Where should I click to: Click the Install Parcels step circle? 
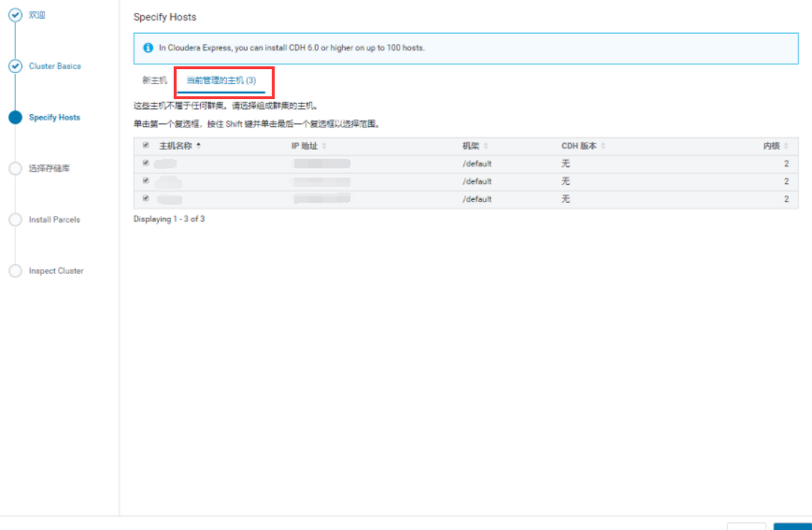coord(16,220)
